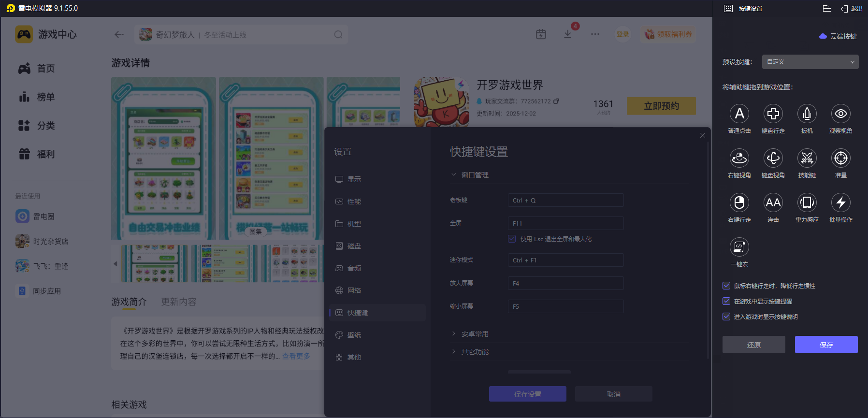Go to 首页 in game center
Screen dimensions: 868x418
pyautogui.click(x=37, y=69)
